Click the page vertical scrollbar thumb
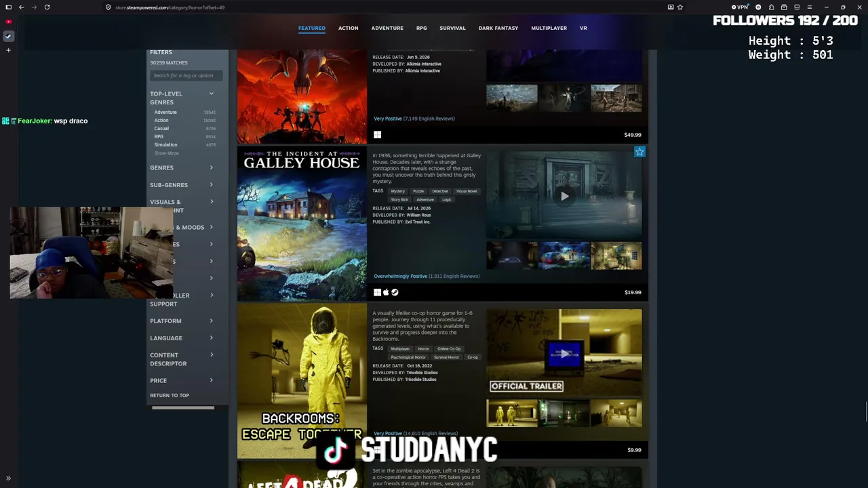This screenshot has height=488, width=868. tap(865, 411)
